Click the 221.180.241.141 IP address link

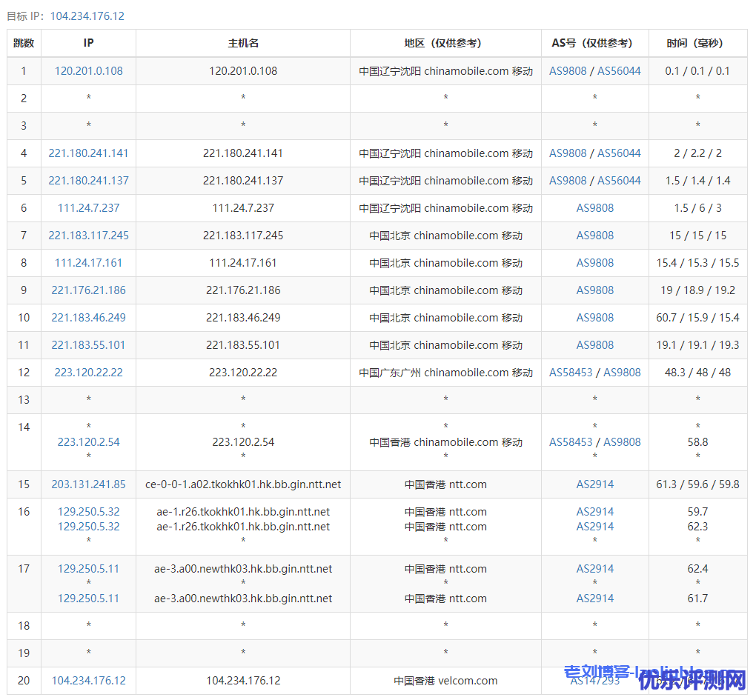click(x=89, y=153)
